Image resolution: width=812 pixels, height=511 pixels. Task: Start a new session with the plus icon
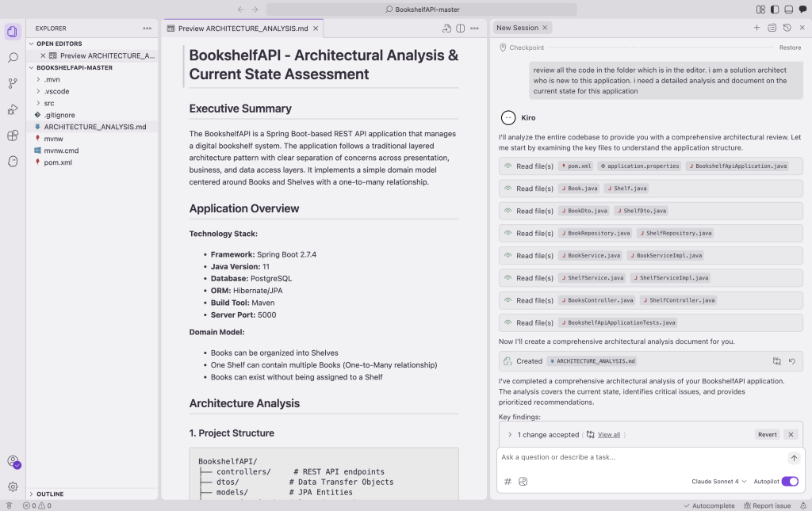click(x=756, y=27)
